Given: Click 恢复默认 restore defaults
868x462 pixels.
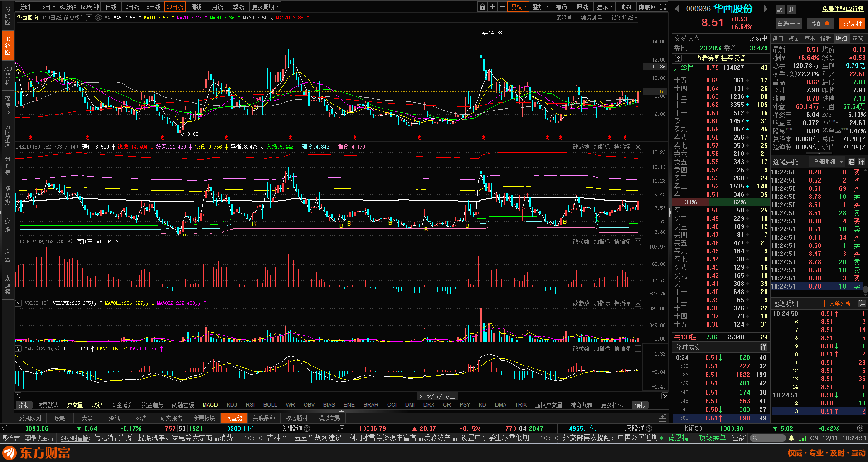Looking at the screenshot, I should [x=47, y=405].
